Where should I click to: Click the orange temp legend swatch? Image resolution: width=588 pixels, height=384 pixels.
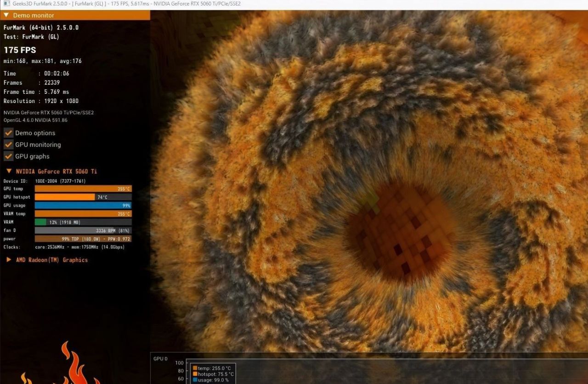(x=195, y=368)
